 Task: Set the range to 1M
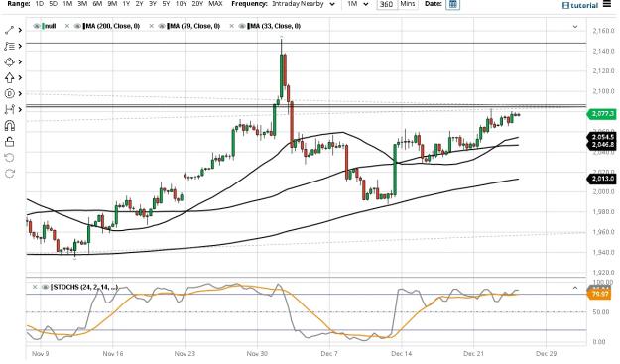pyautogui.click(x=67, y=4)
